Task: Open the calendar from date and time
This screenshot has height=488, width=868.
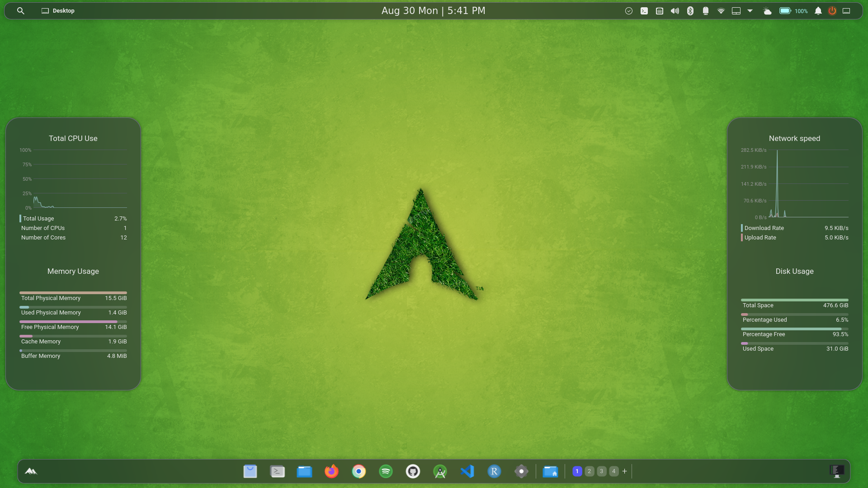Action: click(x=433, y=10)
